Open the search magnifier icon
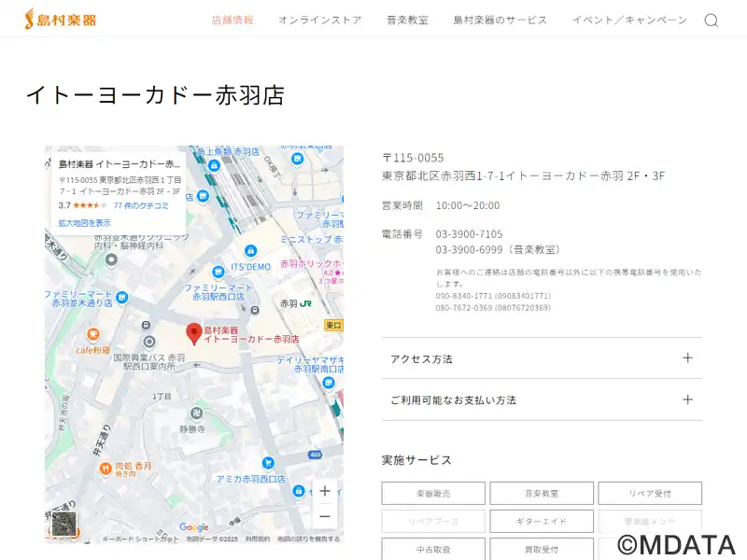The width and height of the screenshot is (747, 560). point(711,20)
